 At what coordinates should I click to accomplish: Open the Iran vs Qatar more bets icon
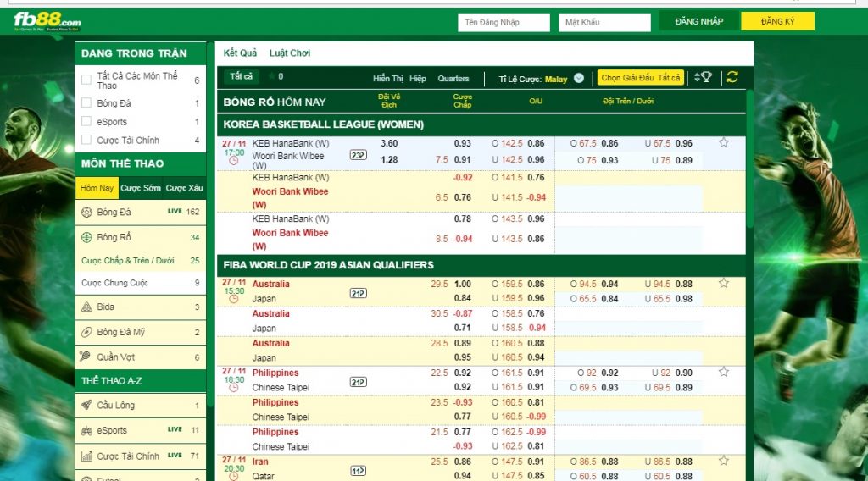pos(359,471)
